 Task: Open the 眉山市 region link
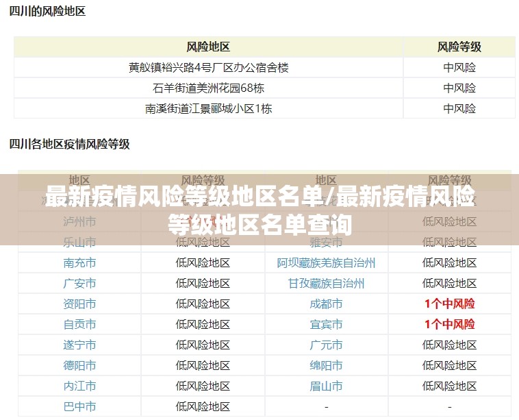tap(326, 386)
